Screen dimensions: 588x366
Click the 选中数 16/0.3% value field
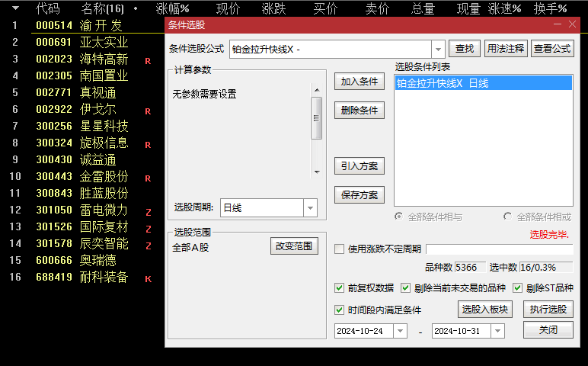[546, 268]
